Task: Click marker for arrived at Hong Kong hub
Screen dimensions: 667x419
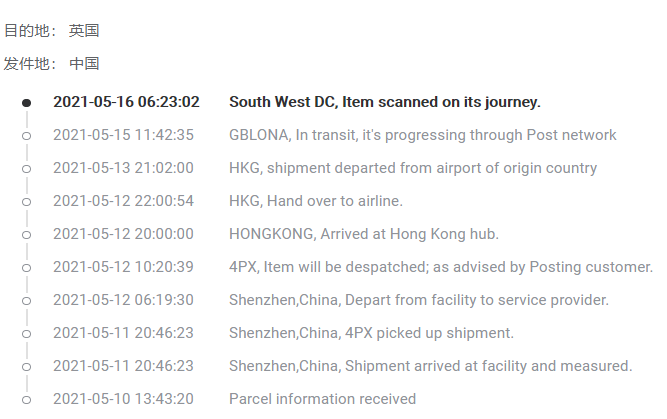Action: [x=26, y=234]
